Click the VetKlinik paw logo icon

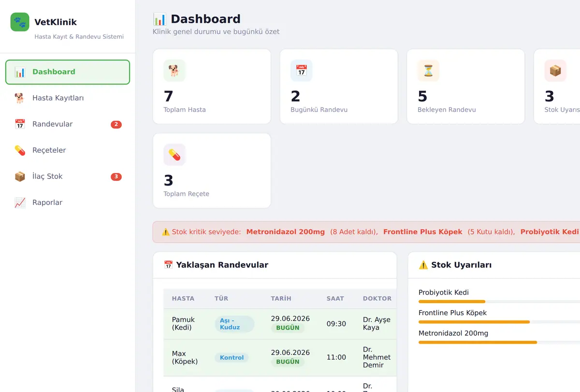coord(20,22)
